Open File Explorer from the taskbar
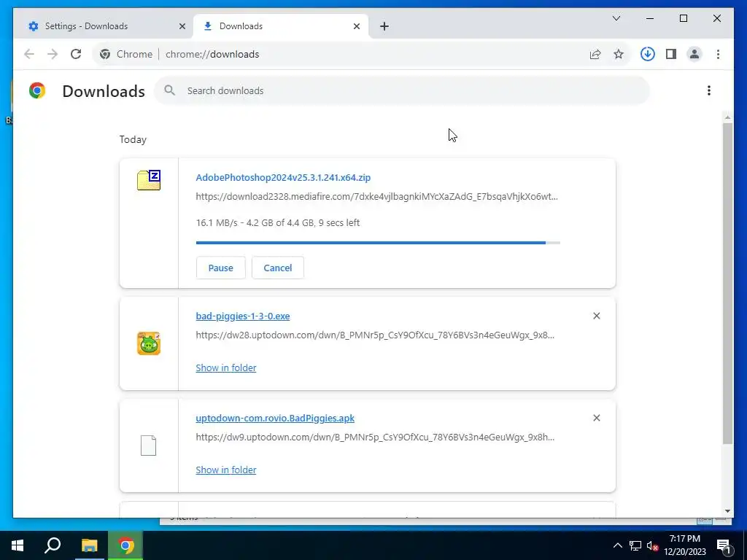 (x=89, y=545)
